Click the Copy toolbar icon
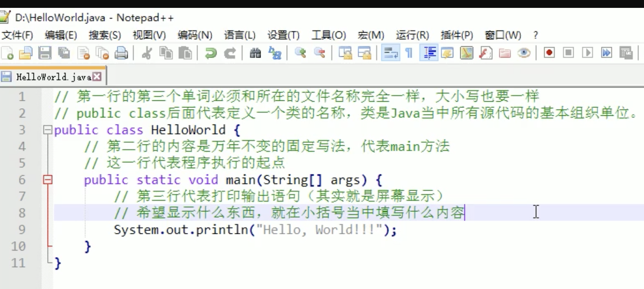644x289 pixels. 166,53
